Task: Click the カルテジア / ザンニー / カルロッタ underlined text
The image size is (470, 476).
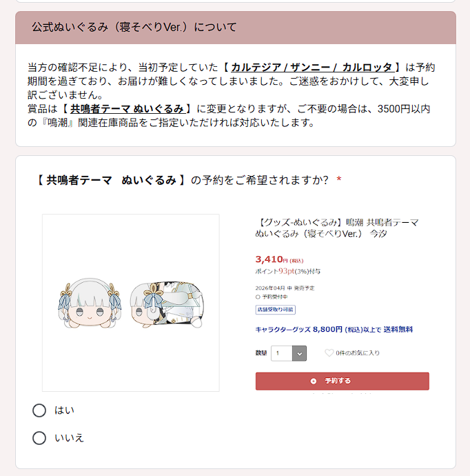Action: (x=312, y=67)
